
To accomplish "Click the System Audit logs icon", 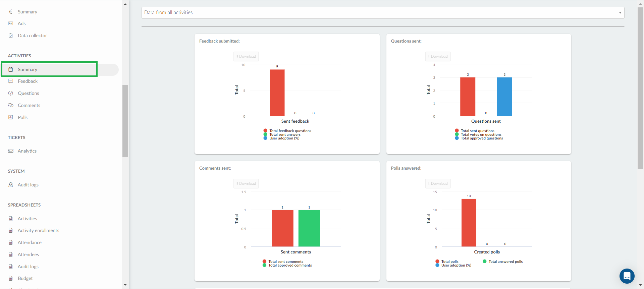I will [x=10, y=185].
